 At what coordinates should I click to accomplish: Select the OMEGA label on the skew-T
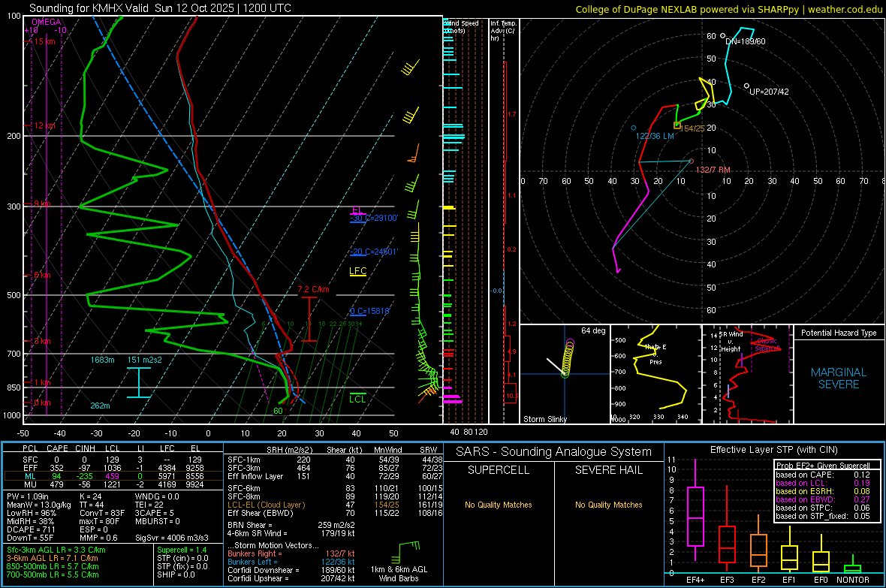pyautogui.click(x=47, y=22)
